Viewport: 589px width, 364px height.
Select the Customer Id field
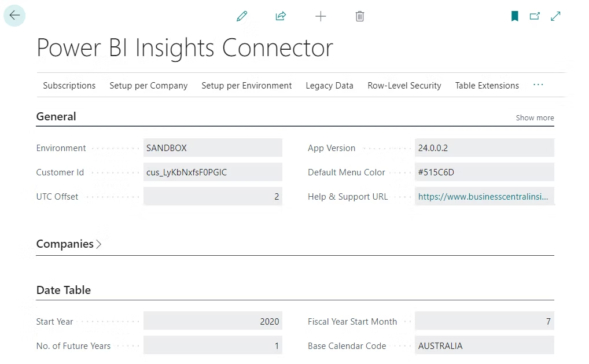212,172
